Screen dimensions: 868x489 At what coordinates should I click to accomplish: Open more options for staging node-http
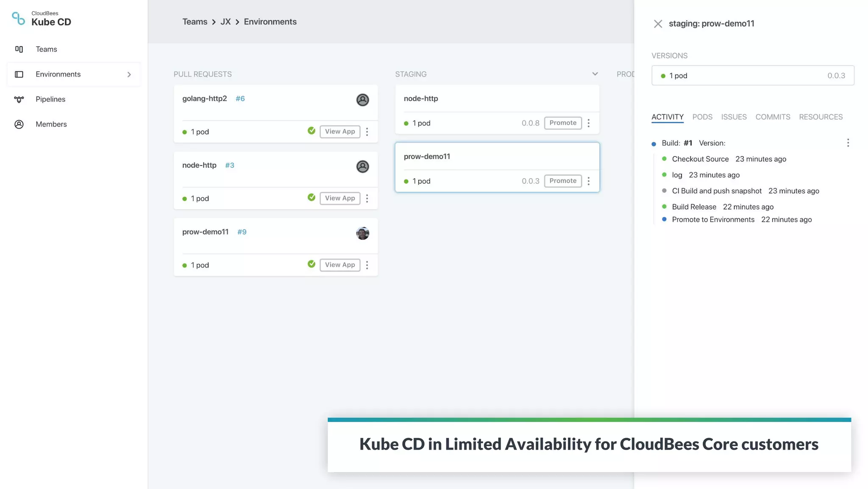(x=589, y=123)
